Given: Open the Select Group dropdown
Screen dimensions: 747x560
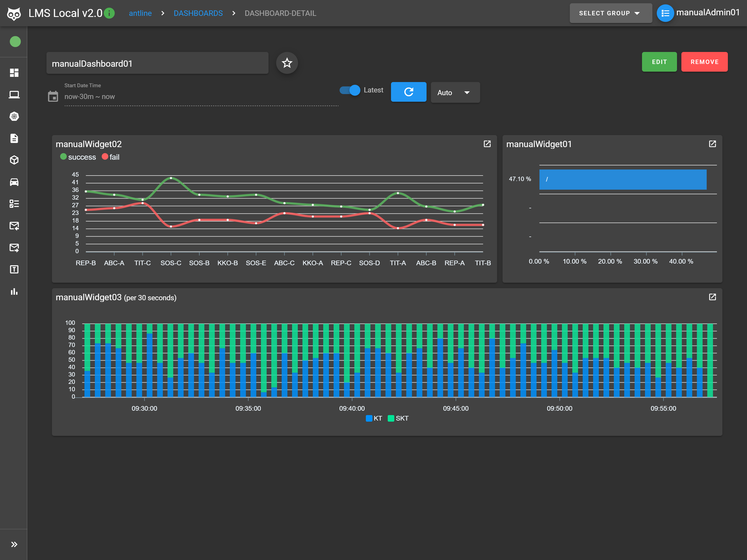Looking at the screenshot, I should (610, 13).
